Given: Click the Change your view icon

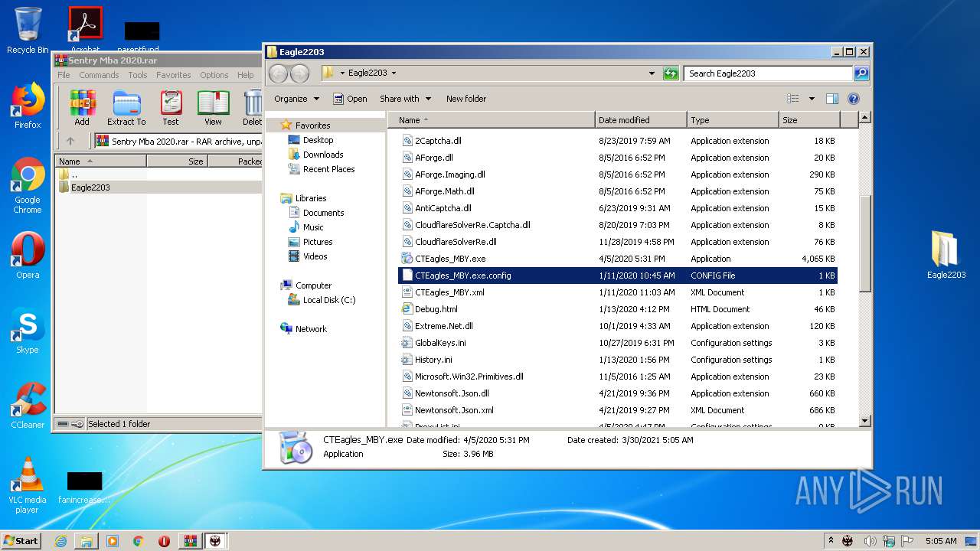Looking at the screenshot, I should point(793,99).
